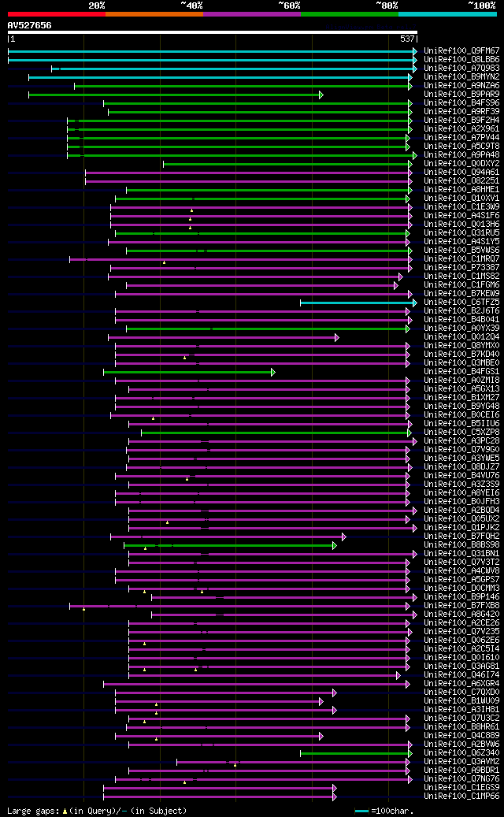Image resolution: width=504 pixels, height=817 pixels.
Task: Open hit UniRef100_B9MYN2
Action: click(461, 77)
